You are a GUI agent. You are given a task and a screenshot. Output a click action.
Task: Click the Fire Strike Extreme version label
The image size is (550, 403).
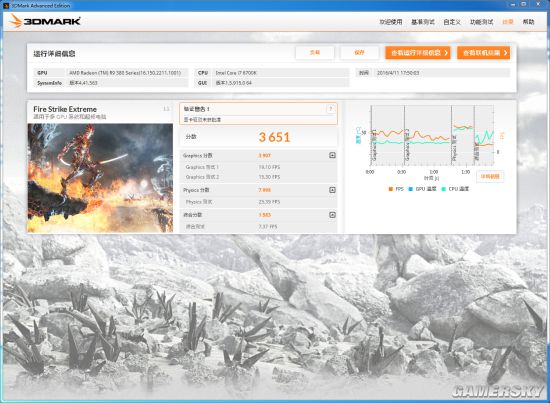[166, 109]
